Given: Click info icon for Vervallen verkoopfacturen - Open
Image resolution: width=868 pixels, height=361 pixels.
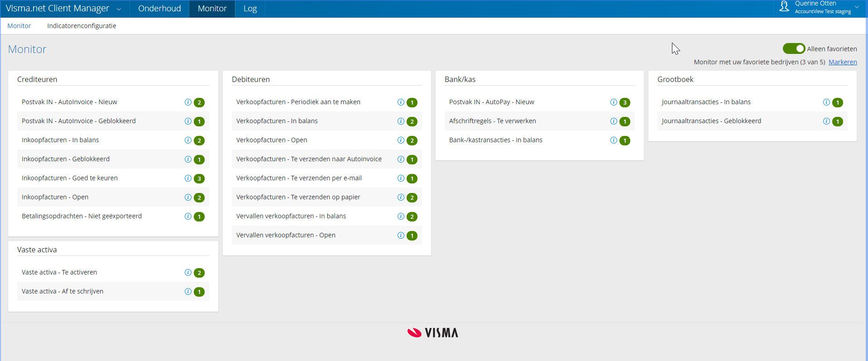Looking at the screenshot, I should [x=401, y=236].
